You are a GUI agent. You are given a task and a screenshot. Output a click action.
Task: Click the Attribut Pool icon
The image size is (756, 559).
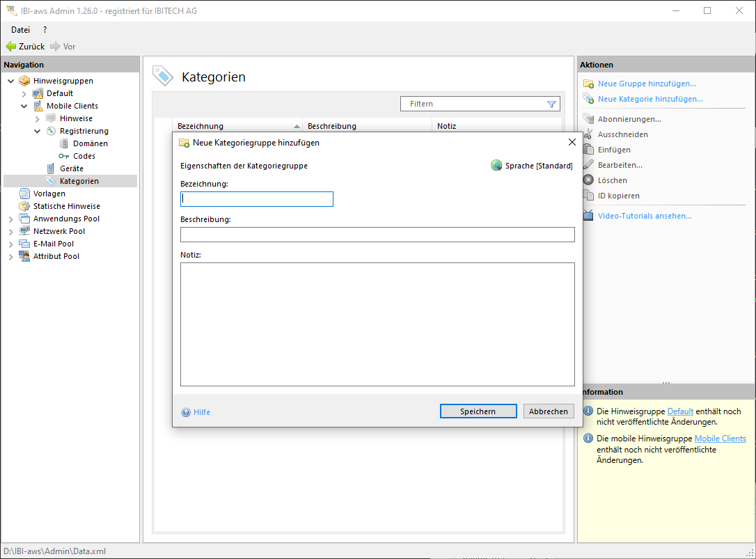[24, 256]
